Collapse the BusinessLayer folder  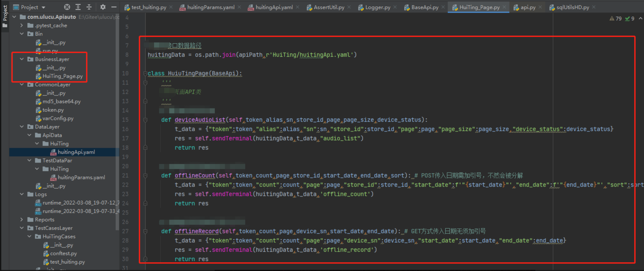22,59
